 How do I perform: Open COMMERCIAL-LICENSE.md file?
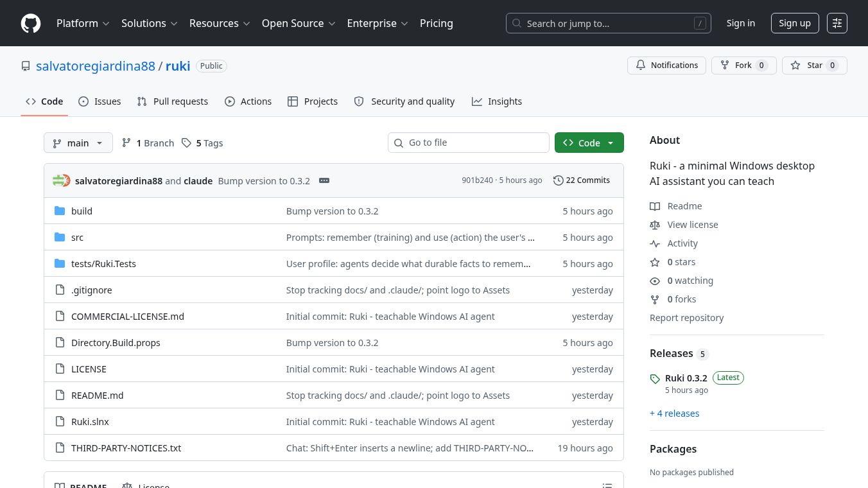128,317
